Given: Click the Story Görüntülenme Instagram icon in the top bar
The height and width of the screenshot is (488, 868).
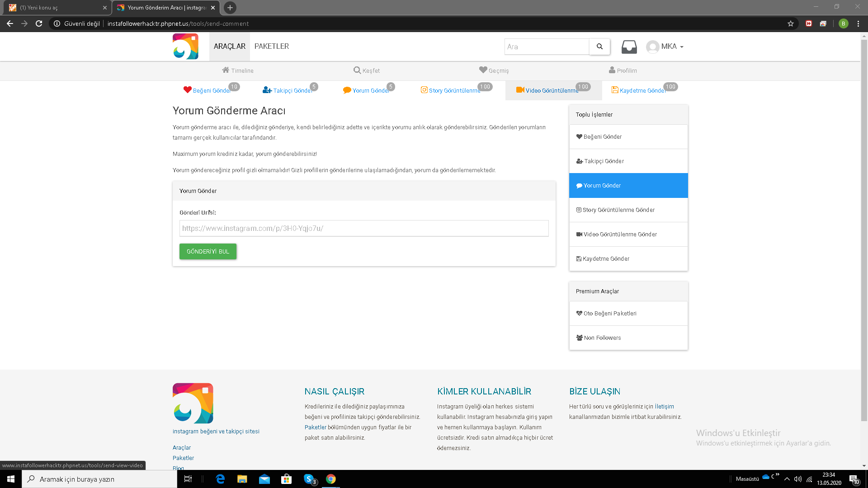Looking at the screenshot, I should (x=424, y=90).
